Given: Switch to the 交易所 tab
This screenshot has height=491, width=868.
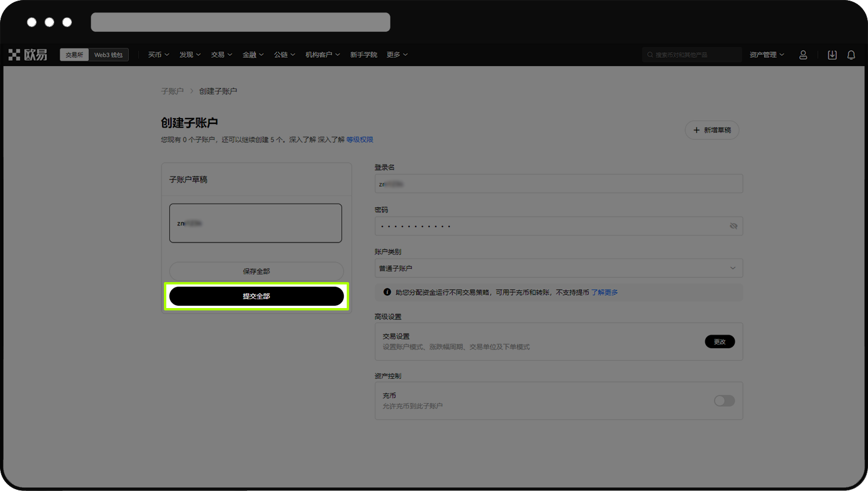Looking at the screenshot, I should 74,55.
